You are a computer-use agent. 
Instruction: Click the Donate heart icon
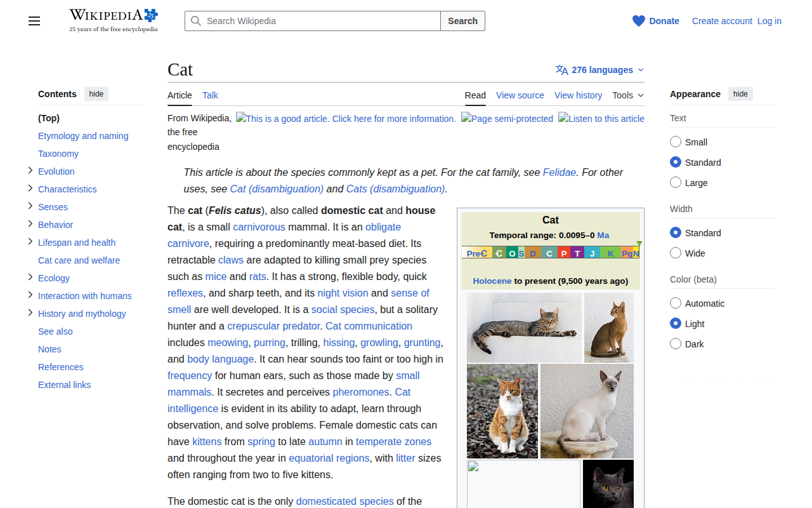coord(639,21)
